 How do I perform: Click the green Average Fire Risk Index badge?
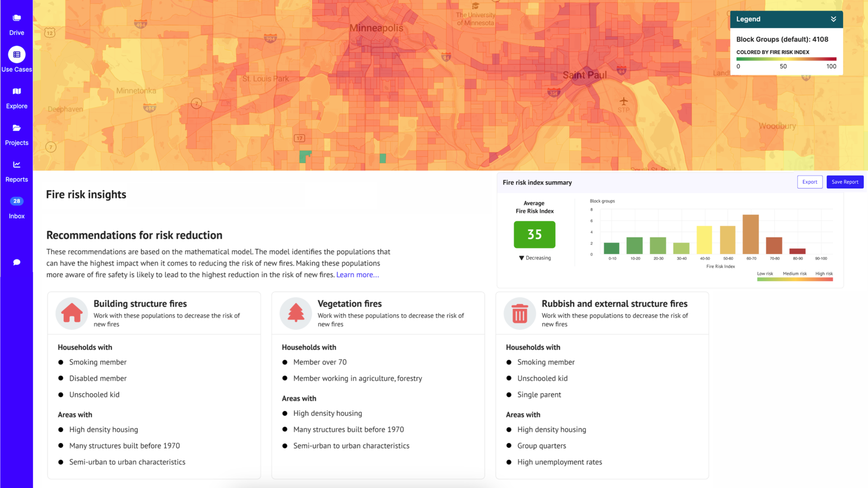coord(534,235)
